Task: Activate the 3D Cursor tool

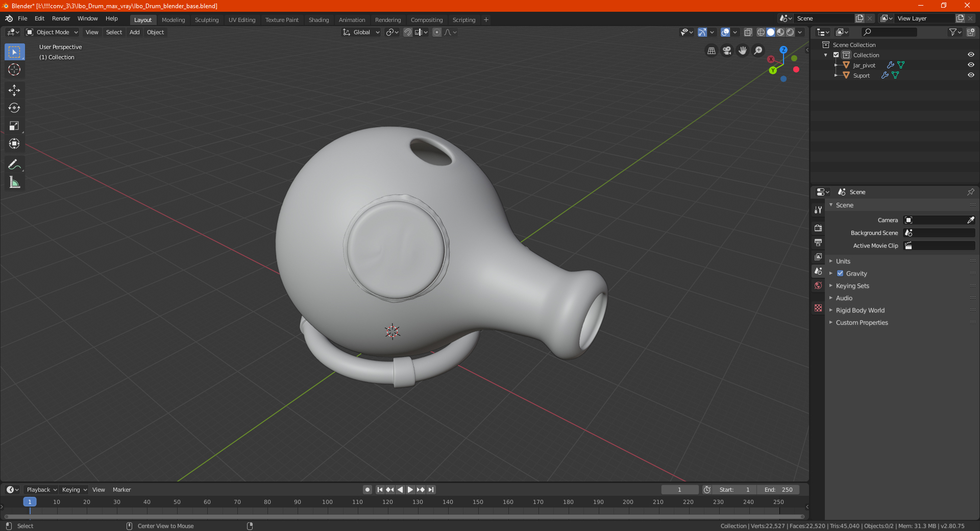Action: [14, 70]
